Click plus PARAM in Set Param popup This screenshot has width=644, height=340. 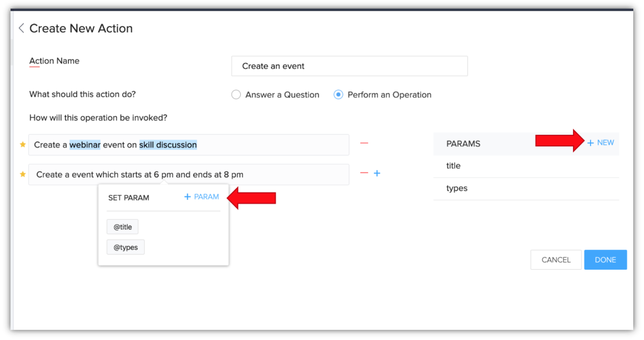202,197
